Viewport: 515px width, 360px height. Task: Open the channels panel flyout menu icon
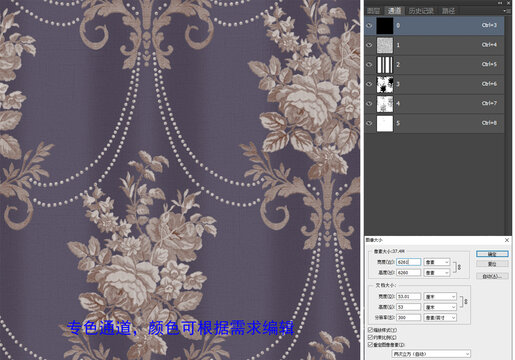pyautogui.click(x=507, y=11)
